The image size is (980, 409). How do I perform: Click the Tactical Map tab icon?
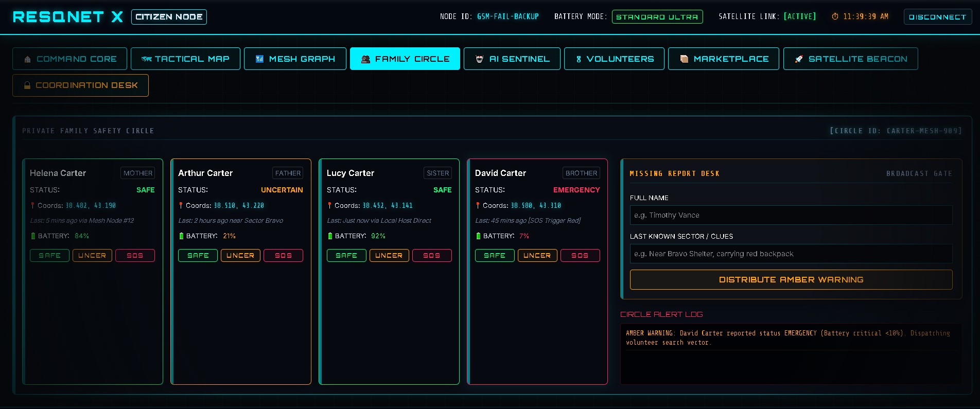(x=146, y=59)
